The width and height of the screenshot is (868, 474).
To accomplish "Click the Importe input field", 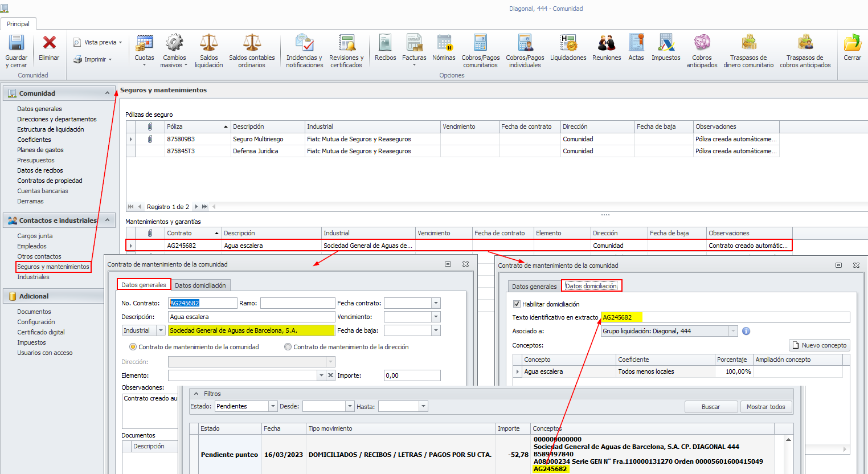I will (x=412, y=375).
